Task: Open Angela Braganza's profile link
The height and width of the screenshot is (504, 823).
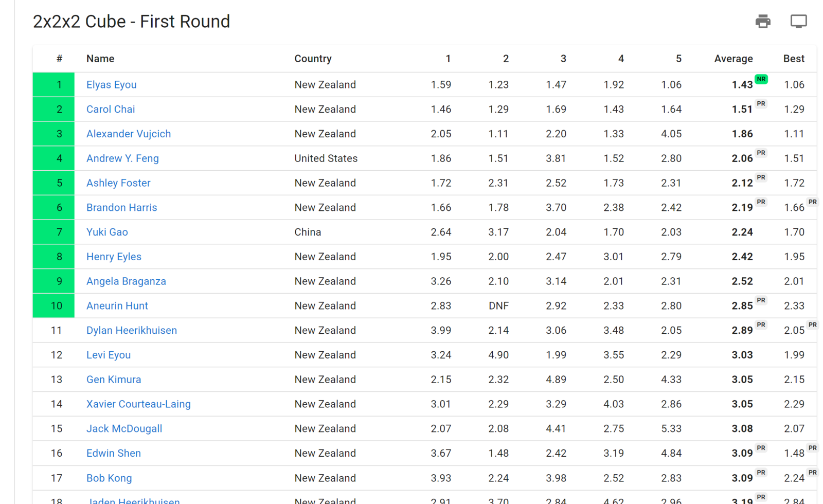Action: (126, 281)
